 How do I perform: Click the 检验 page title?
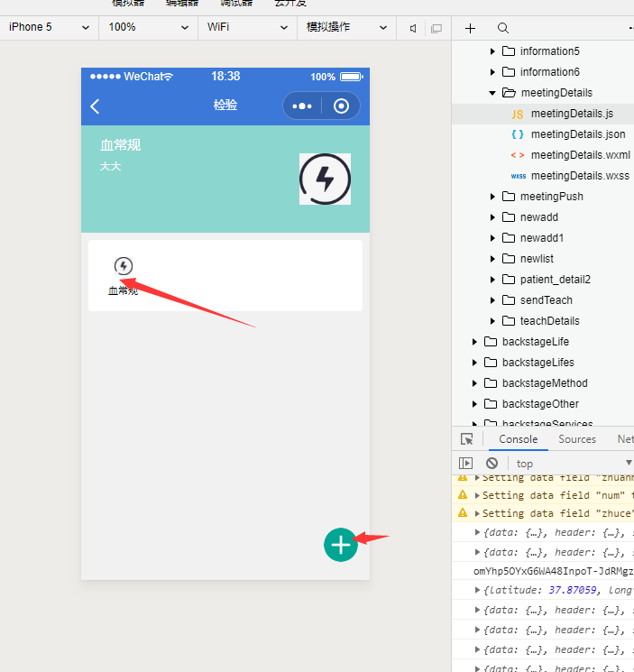[225, 105]
